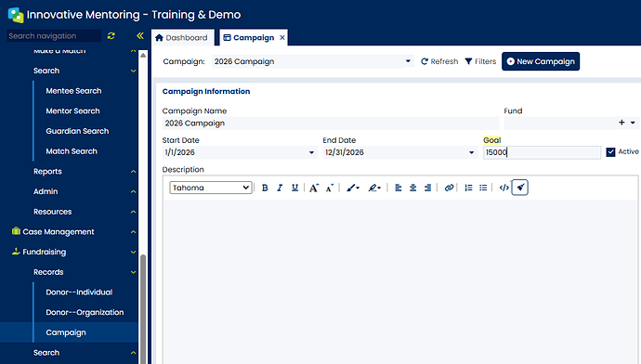
Task: Uncheck the Active checkbox
Action: [x=610, y=152]
